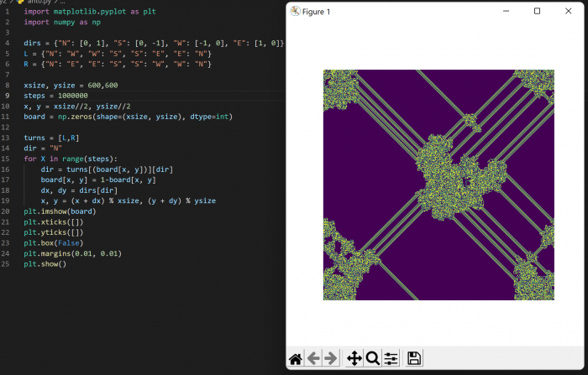
Task: Activate the pan/move axes tool
Action: 354,358
